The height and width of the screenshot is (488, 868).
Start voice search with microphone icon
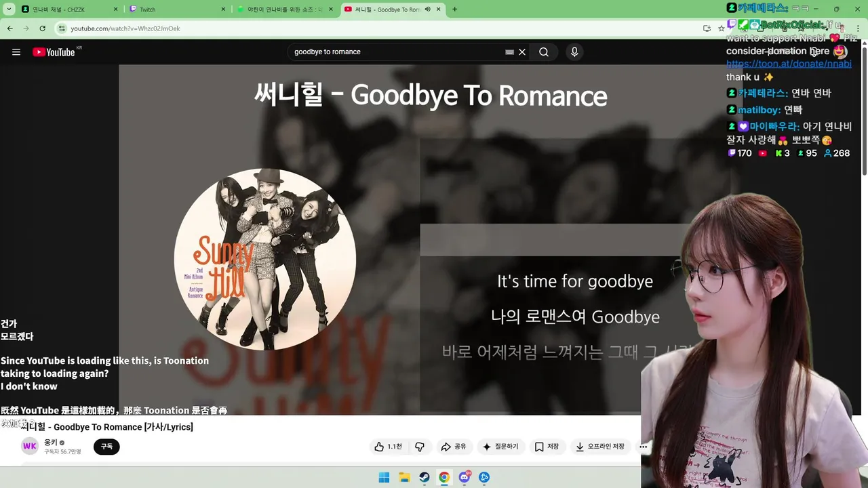[x=574, y=52]
